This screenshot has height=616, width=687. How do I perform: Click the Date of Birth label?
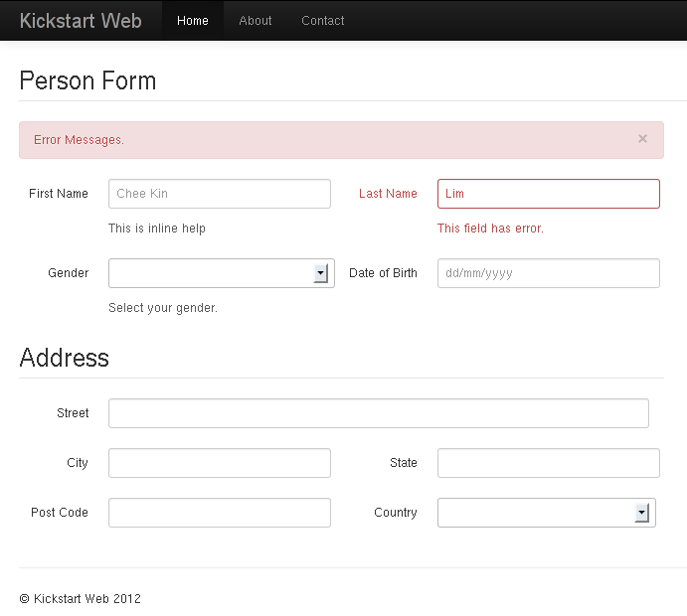click(383, 273)
